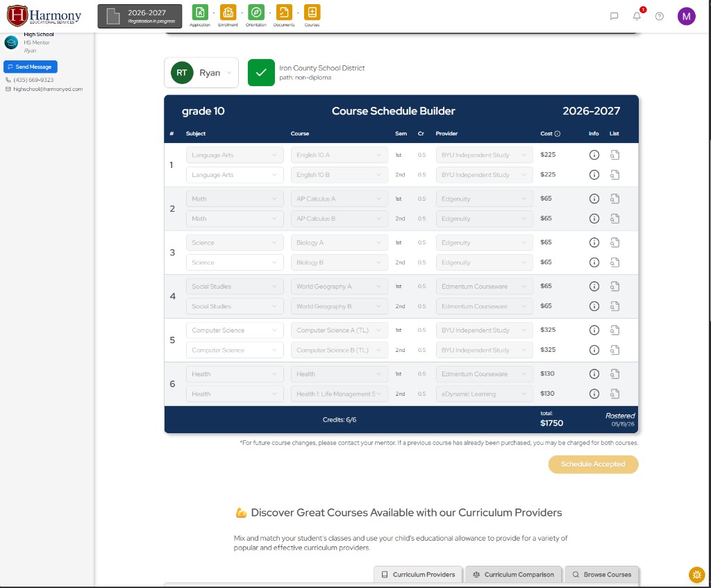Screen dimensions: 711x588
Task: Switch to the Curriculum Providers tab
Action: pyautogui.click(x=418, y=574)
